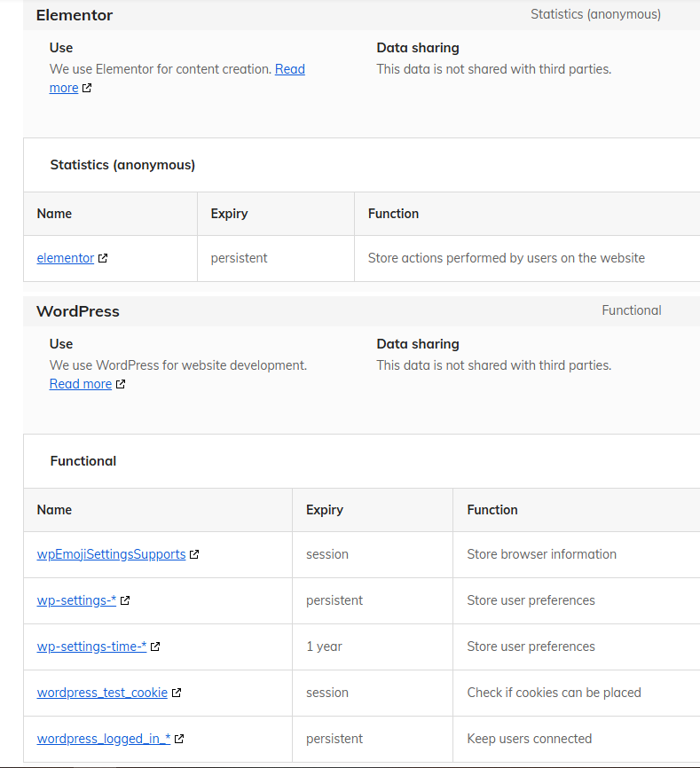Click external-link icon beside elementor cookie

click(x=102, y=258)
